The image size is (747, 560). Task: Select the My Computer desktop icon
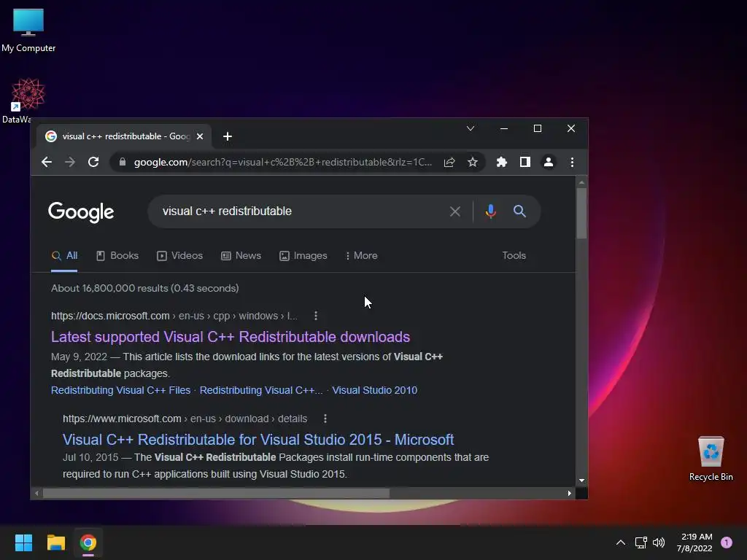[x=28, y=31]
